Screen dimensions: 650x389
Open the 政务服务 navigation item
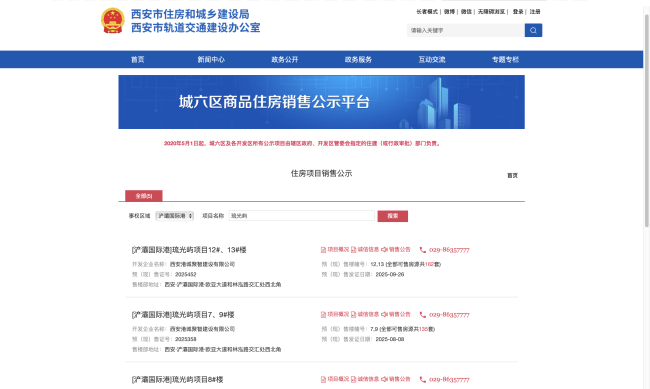click(358, 60)
